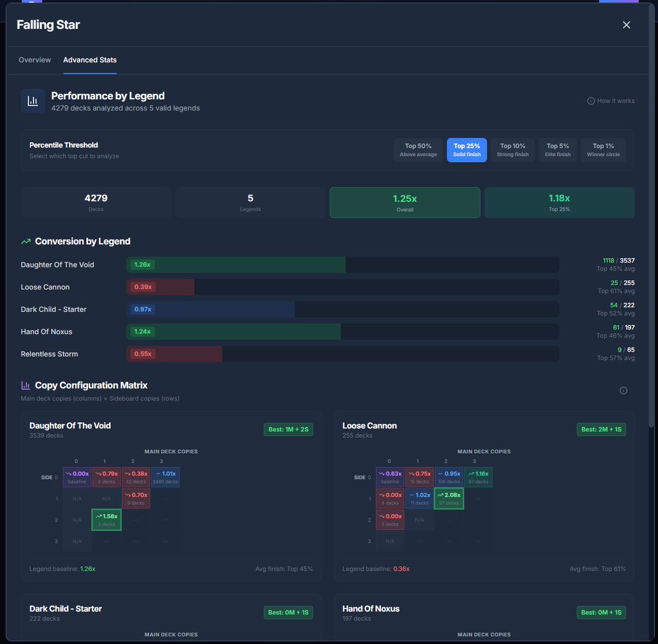Click the Conversion by Legend trend icon

click(26, 241)
